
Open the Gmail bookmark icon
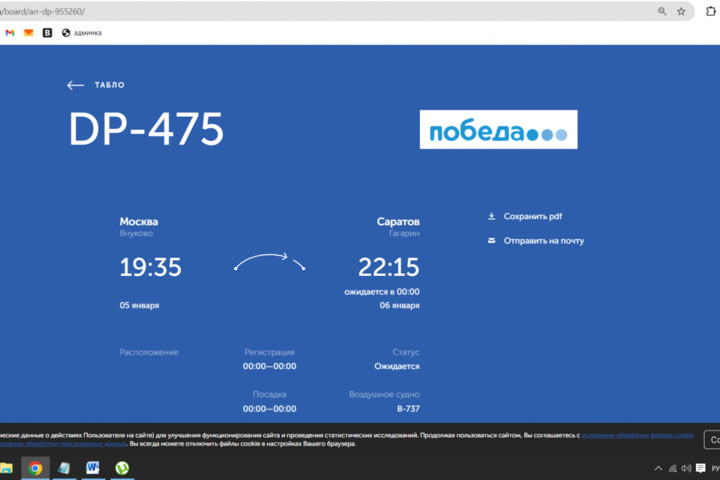pyautogui.click(x=10, y=33)
